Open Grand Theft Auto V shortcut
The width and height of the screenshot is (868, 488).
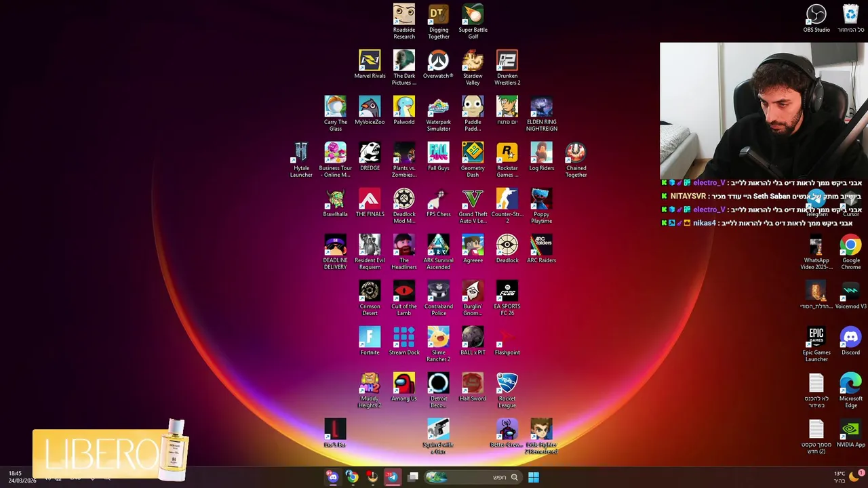pyautogui.click(x=473, y=206)
